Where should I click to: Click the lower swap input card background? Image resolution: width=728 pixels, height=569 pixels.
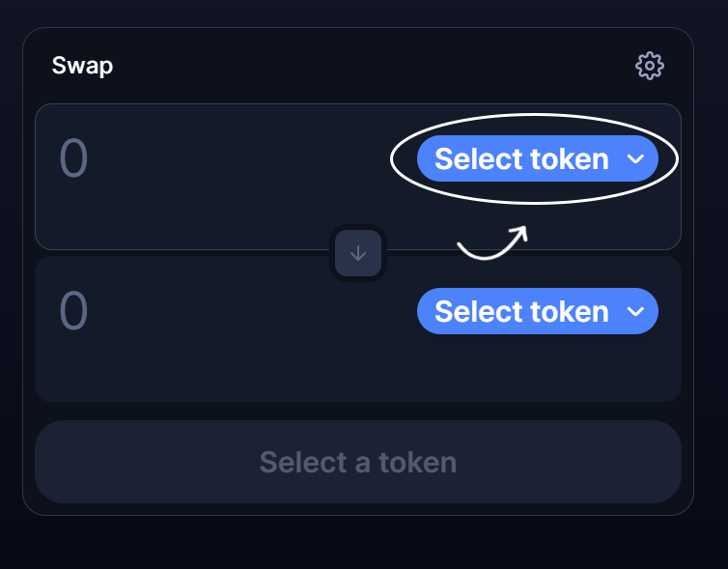pyautogui.click(x=241, y=372)
